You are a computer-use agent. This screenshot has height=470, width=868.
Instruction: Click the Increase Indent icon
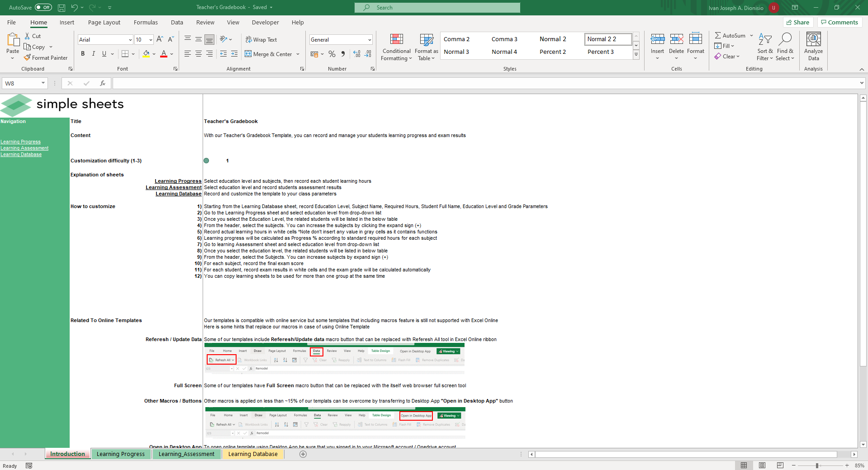pyautogui.click(x=234, y=54)
